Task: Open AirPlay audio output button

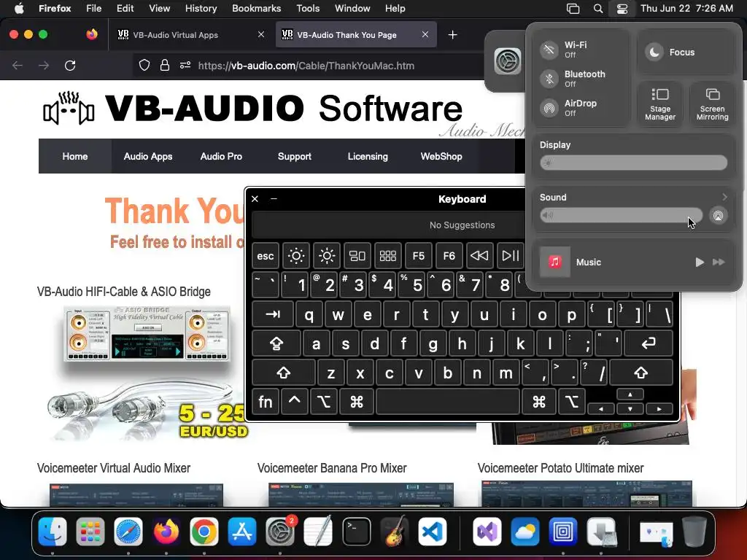Action: pyautogui.click(x=718, y=215)
